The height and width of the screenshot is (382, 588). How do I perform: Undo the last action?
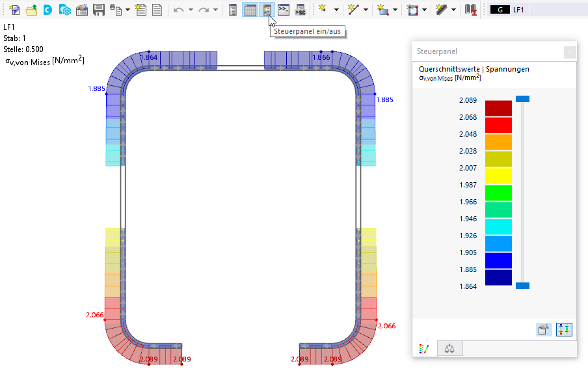(178, 10)
